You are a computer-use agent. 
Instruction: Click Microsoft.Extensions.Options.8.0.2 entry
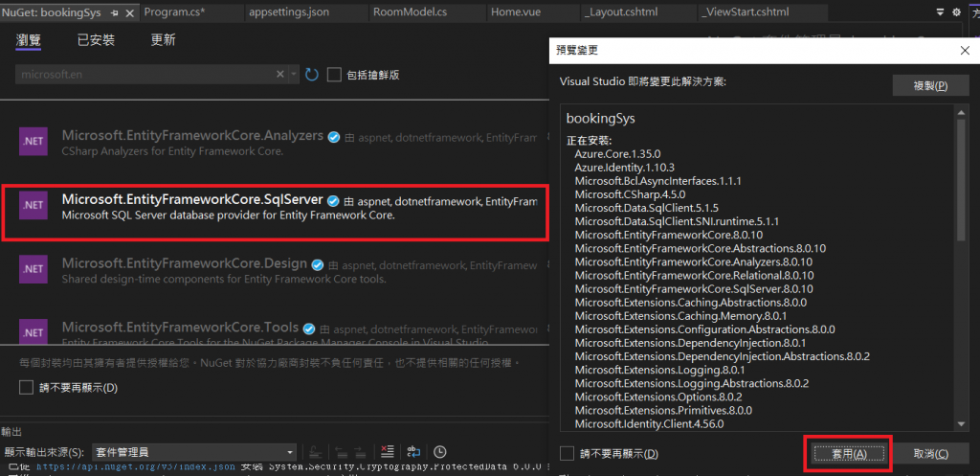pyautogui.click(x=658, y=397)
